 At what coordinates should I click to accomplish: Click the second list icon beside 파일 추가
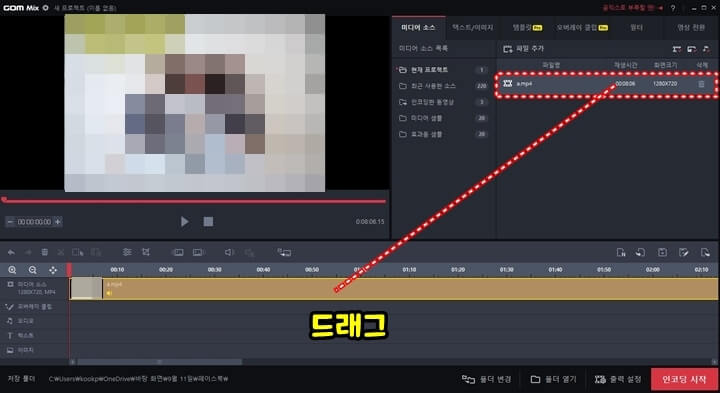692,49
